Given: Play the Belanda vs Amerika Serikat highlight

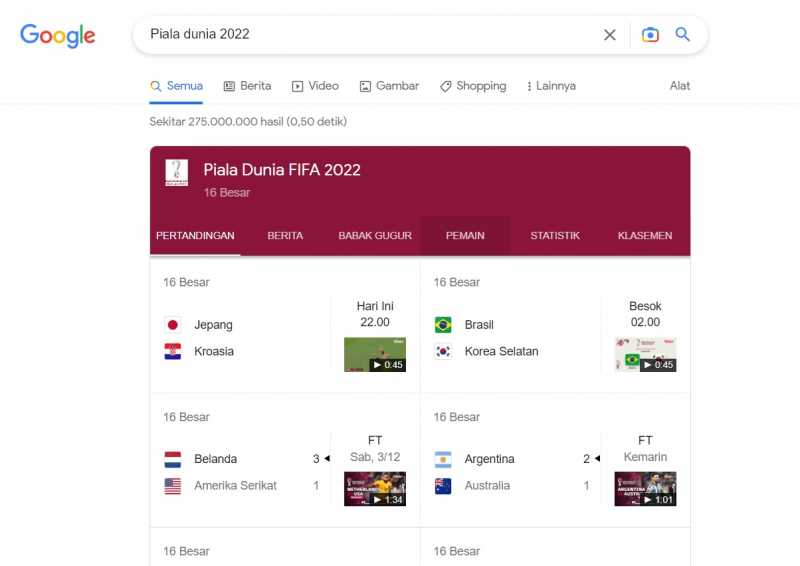Looking at the screenshot, I should tap(375, 488).
